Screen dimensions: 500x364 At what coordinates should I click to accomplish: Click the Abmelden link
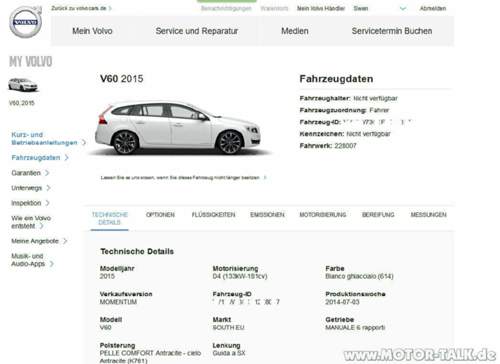pyautogui.click(x=433, y=8)
